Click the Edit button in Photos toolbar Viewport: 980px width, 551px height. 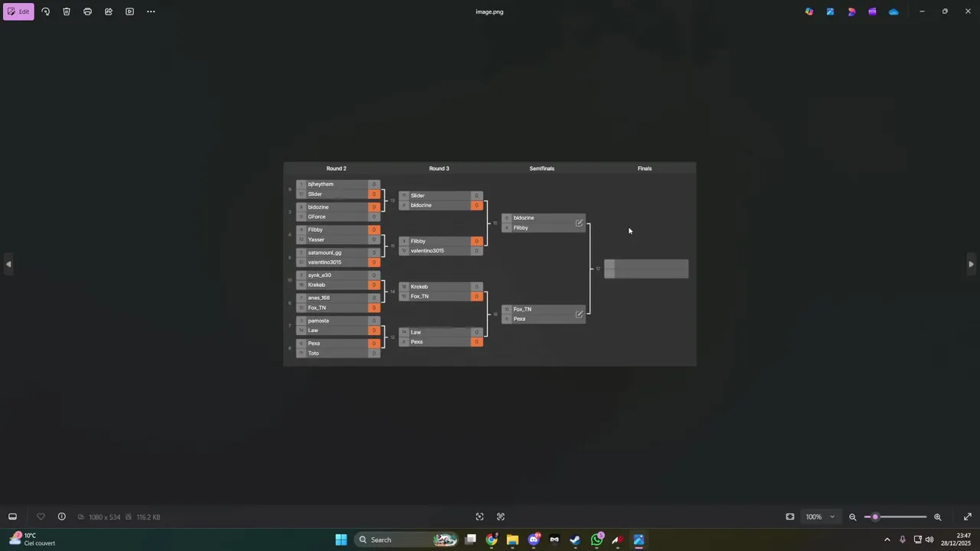18,11
